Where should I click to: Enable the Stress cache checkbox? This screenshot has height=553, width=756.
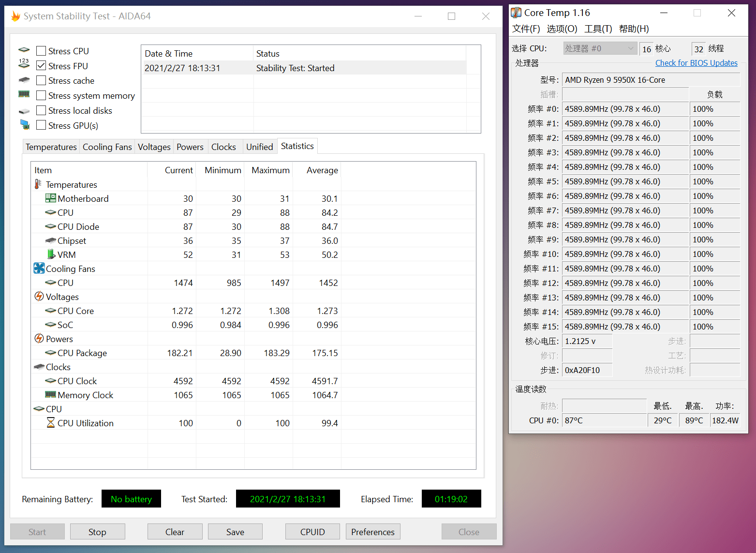[x=41, y=80]
